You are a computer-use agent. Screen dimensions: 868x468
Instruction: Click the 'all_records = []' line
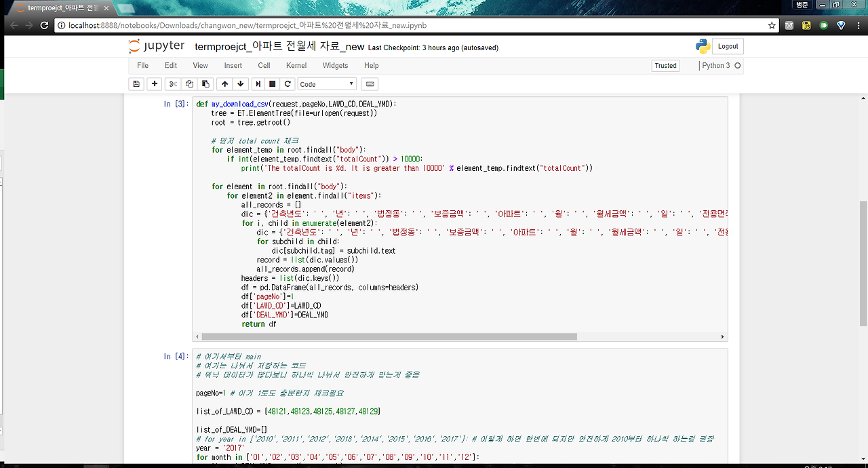[x=271, y=205]
